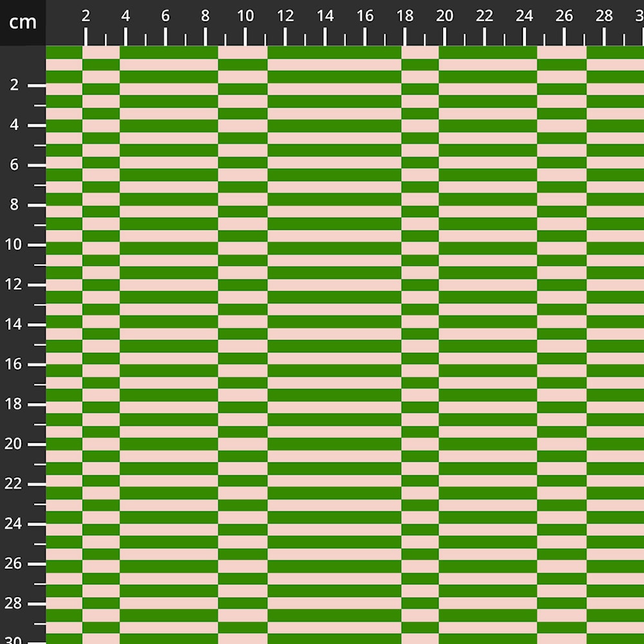
Task: Click the 18 mark on vertical ruler
Action: click(x=15, y=404)
